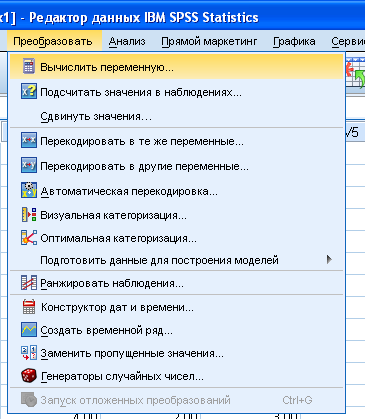
Task: Click the Визуальная категоризация icon
Action: point(29,215)
